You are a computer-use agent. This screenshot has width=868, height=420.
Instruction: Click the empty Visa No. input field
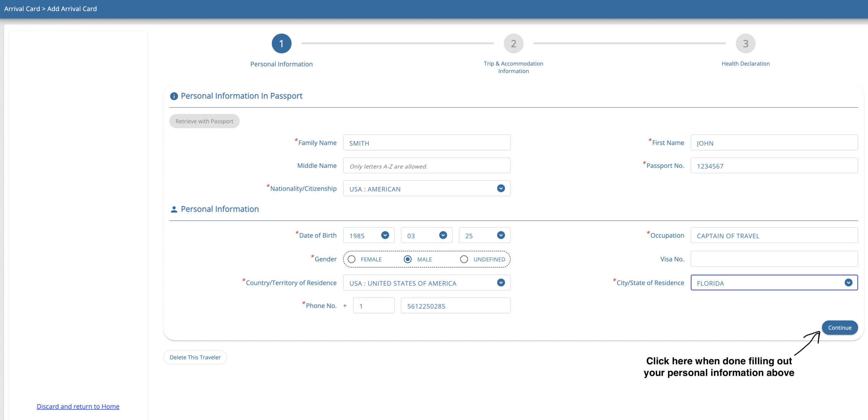[x=774, y=259]
